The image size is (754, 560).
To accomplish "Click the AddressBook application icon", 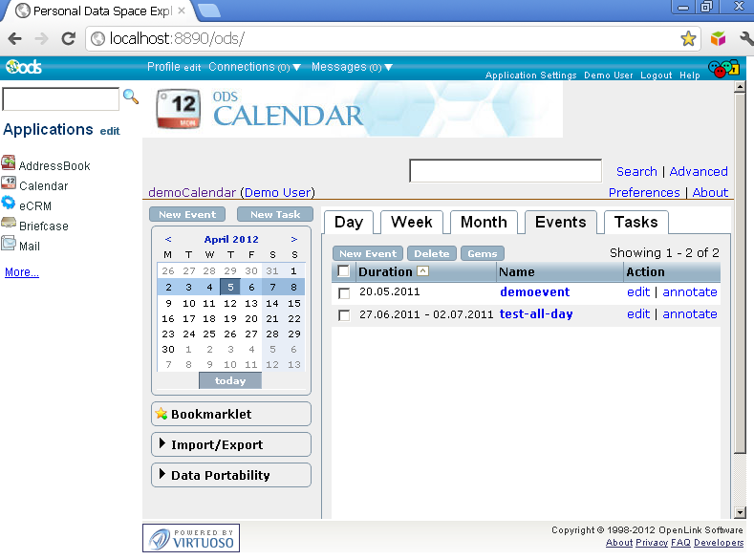I will tap(9, 164).
